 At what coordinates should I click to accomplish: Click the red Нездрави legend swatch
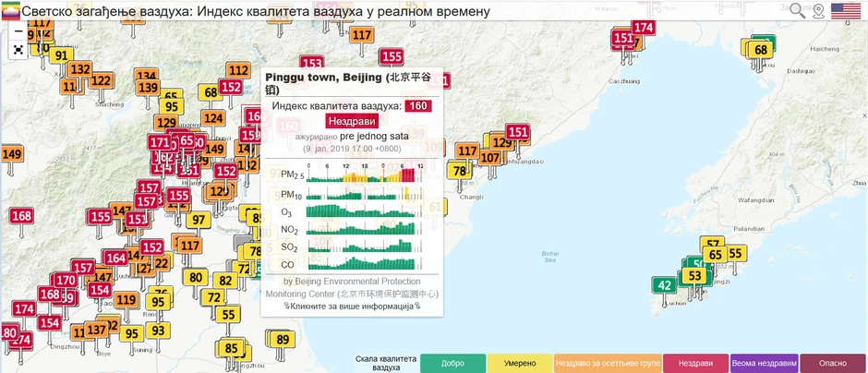point(696,364)
